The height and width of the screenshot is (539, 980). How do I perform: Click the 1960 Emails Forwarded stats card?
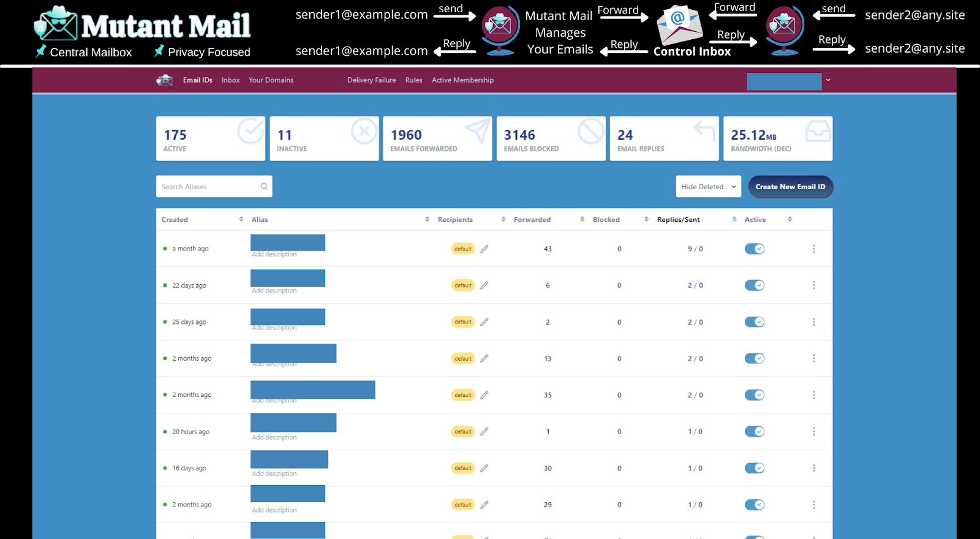437,139
